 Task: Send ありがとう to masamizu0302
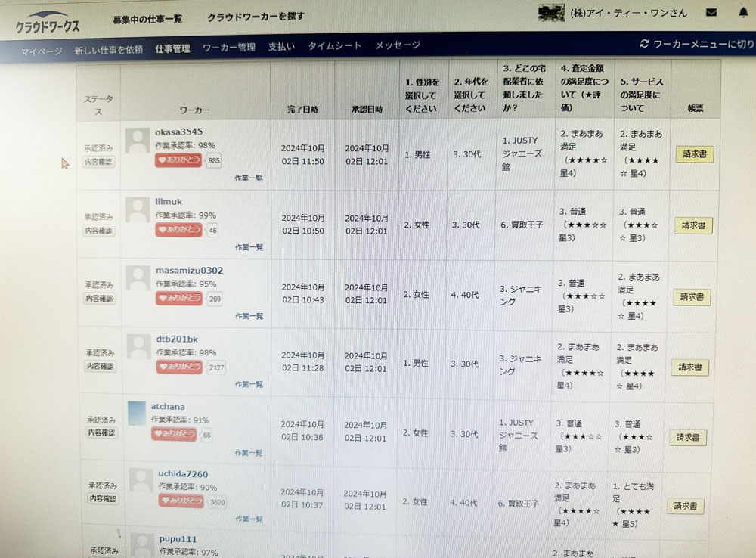coord(179,298)
